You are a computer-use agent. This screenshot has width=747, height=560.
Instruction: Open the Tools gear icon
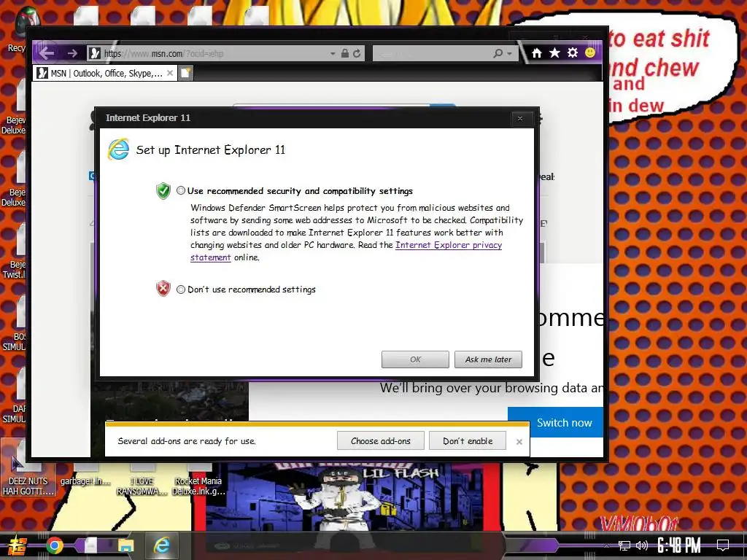click(573, 52)
